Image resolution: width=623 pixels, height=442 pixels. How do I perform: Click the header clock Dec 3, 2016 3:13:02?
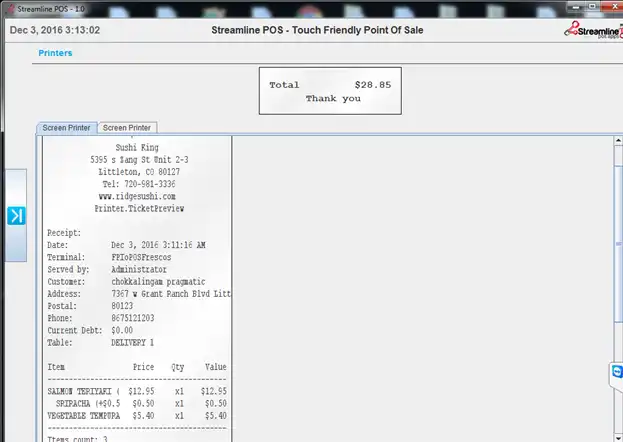click(x=55, y=30)
